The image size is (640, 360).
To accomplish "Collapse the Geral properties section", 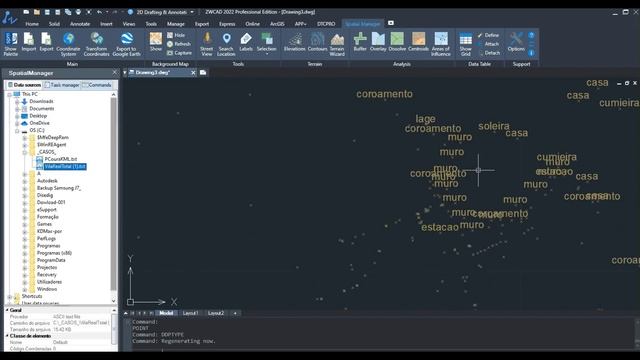I will click(7, 310).
